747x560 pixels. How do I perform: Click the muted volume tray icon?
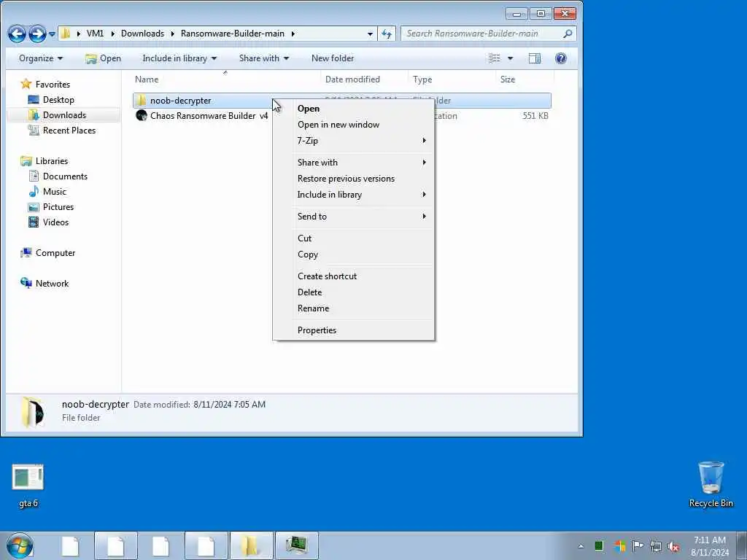(x=673, y=546)
